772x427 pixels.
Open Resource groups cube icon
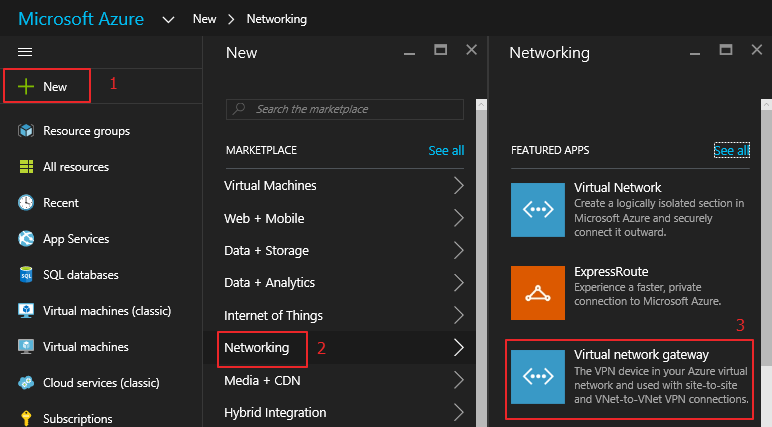(x=26, y=131)
